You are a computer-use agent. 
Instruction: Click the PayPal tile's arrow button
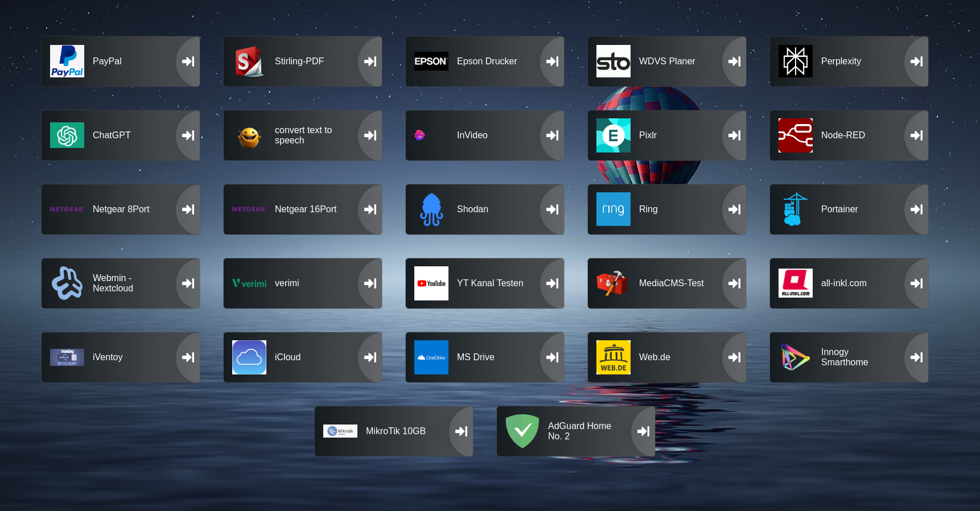188,61
